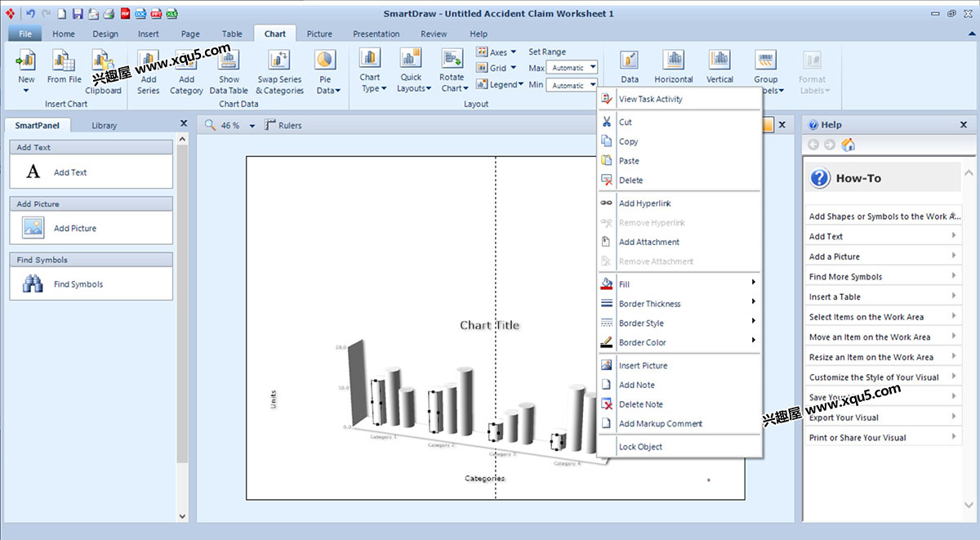Toggle Rulers in the work area toolbar

tap(283, 125)
